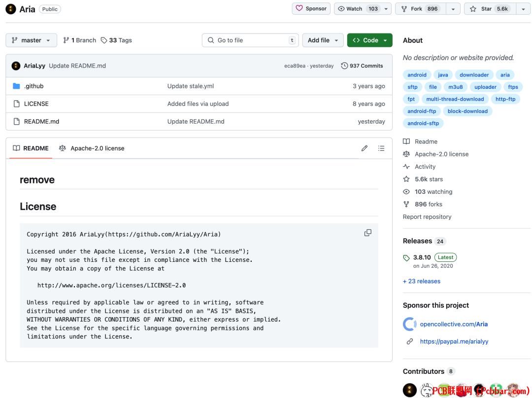The width and height of the screenshot is (532, 398).
Task: Open the Fork options dropdown arrow
Action: (453, 9)
